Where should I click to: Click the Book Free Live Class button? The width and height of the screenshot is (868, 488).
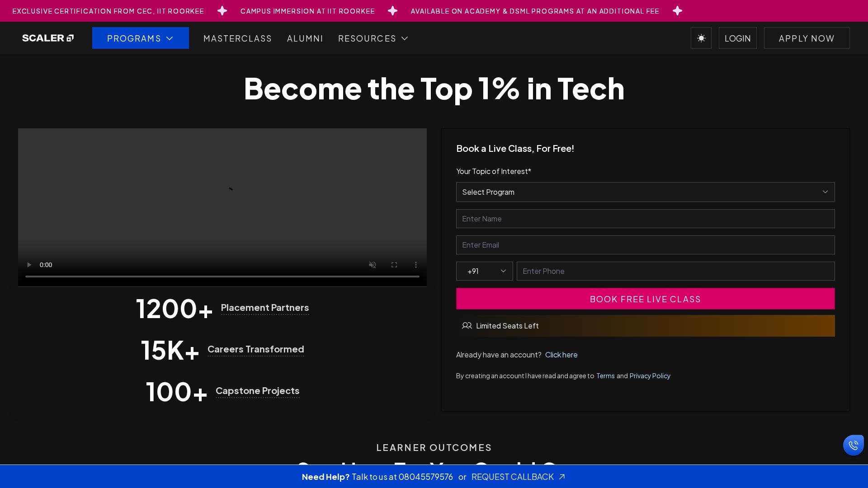646,299
